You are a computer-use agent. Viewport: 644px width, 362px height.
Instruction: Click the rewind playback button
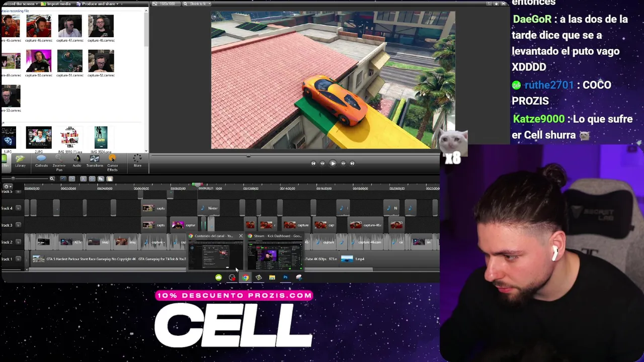pos(323,163)
